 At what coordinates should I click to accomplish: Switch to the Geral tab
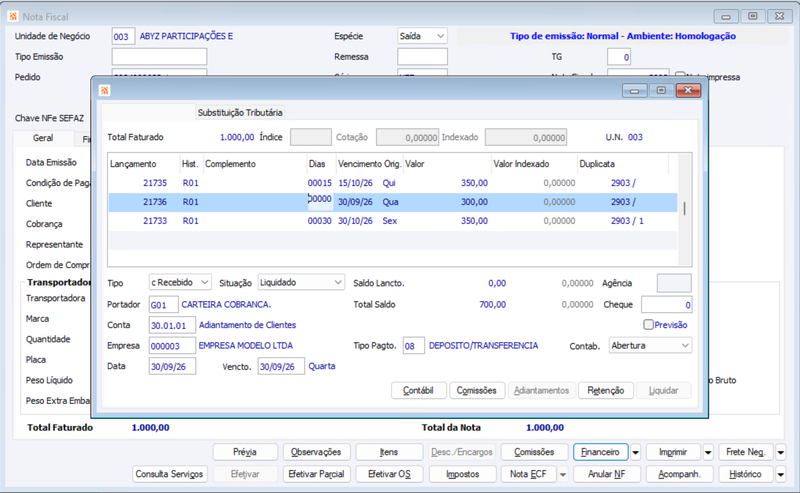[x=43, y=138]
